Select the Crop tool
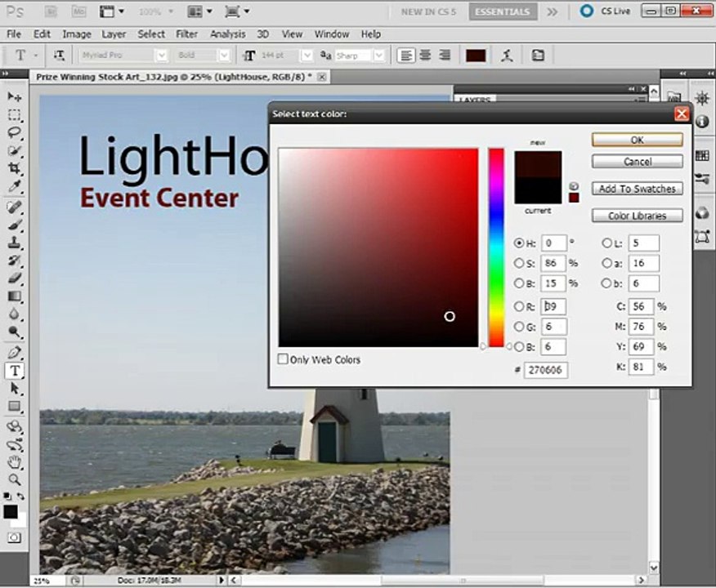The width and height of the screenshot is (716, 588). (15, 168)
